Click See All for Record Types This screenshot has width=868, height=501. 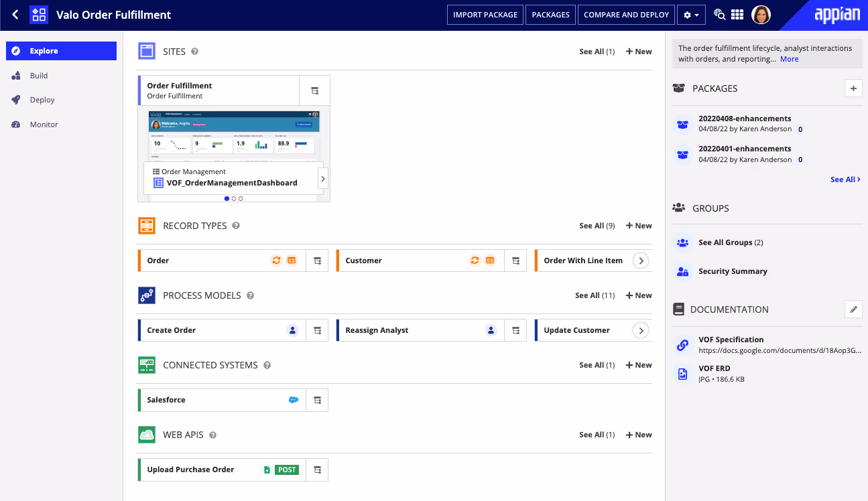tap(597, 226)
